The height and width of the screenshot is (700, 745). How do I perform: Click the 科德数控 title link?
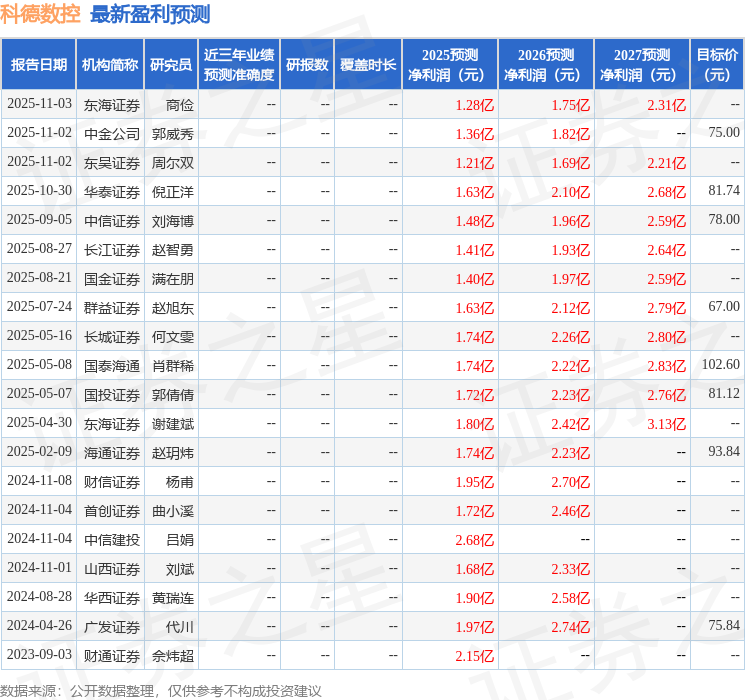click(41, 15)
